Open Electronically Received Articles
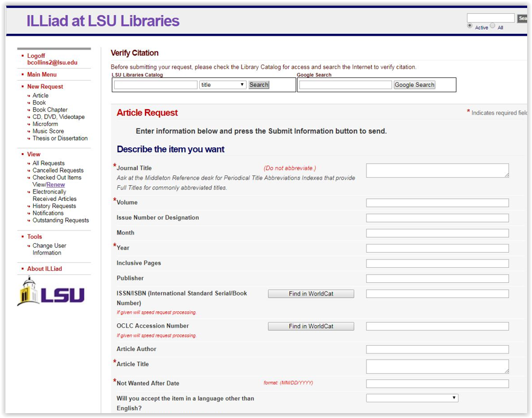The image size is (532, 418). coord(54,195)
